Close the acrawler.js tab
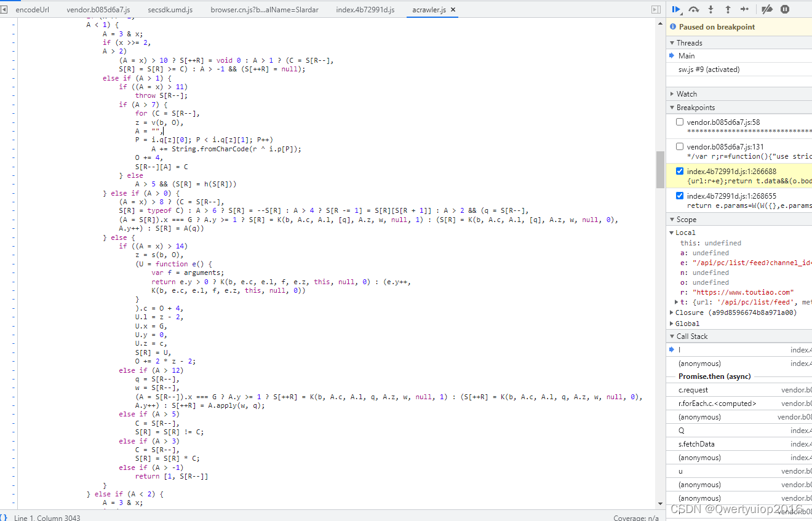Image resolution: width=812 pixels, height=521 pixels. (x=453, y=10)
